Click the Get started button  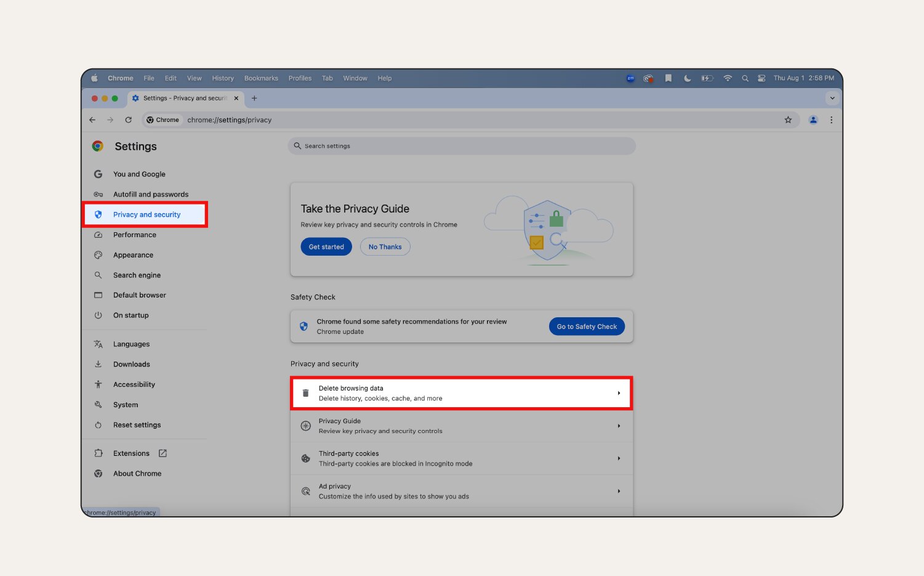click(x=326, y=247)
